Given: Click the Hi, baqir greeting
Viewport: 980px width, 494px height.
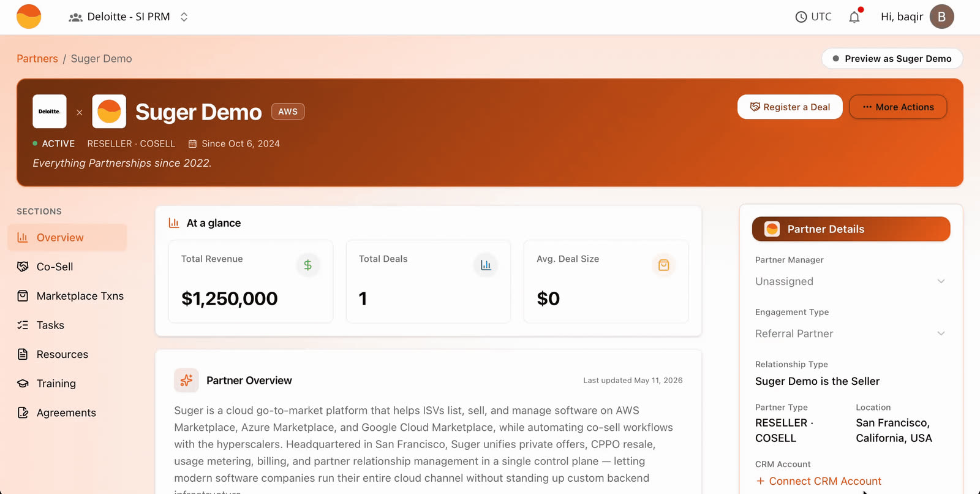Looking at the screenshot, I should [902, 17].
